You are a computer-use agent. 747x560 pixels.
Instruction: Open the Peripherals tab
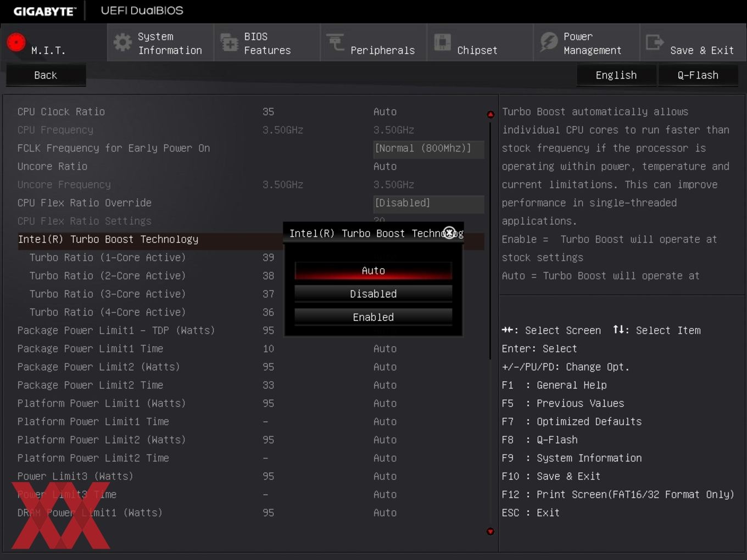point(374,42)
